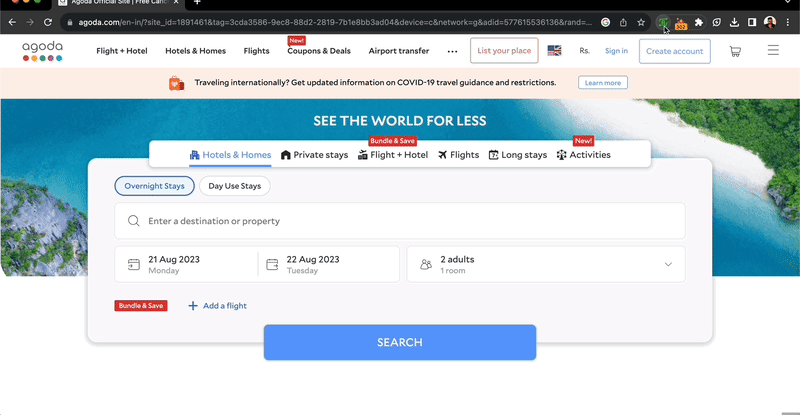This screenshot has height=415, width=800.
Task: Click the New! badge above Activities
Action: tap(583, 141)
